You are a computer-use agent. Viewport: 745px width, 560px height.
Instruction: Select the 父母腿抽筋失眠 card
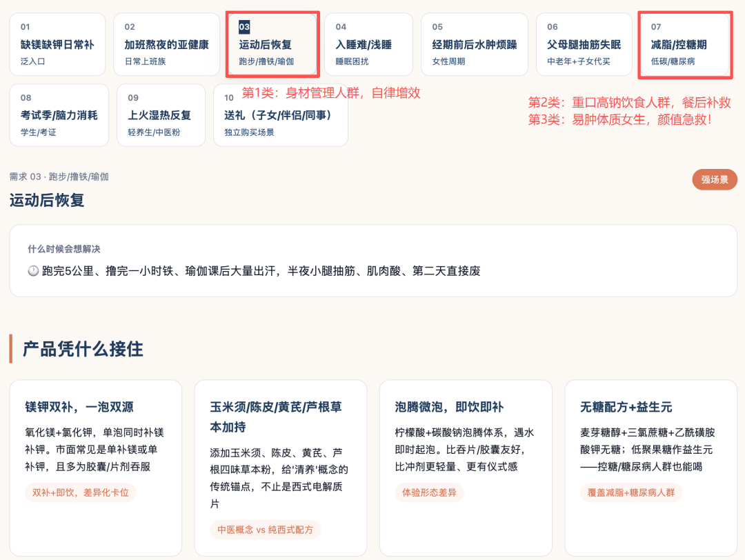[x=584, y=44]
